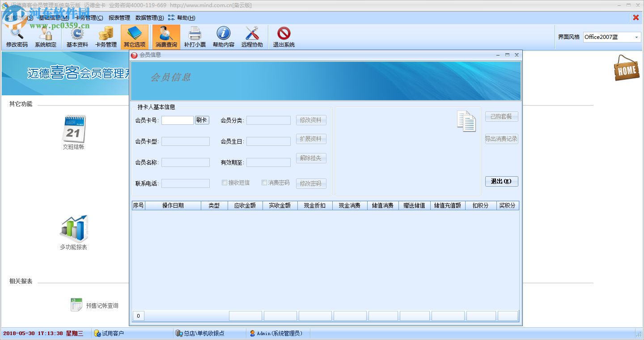Click the 扣积分 column header
644x340 pixels.
(x=481, y=205)
